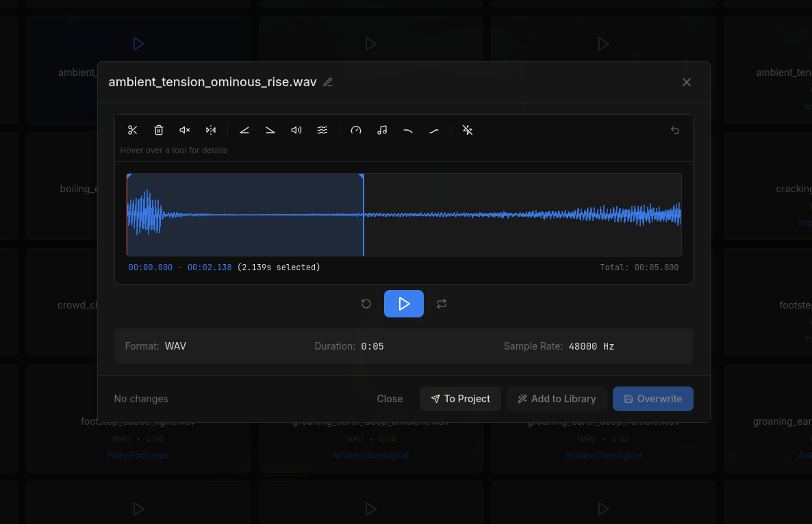Screen dimensions: 812x524
Task: Click the Reverse audio tool
Action: pyautogui.click(x=210, y=130)
